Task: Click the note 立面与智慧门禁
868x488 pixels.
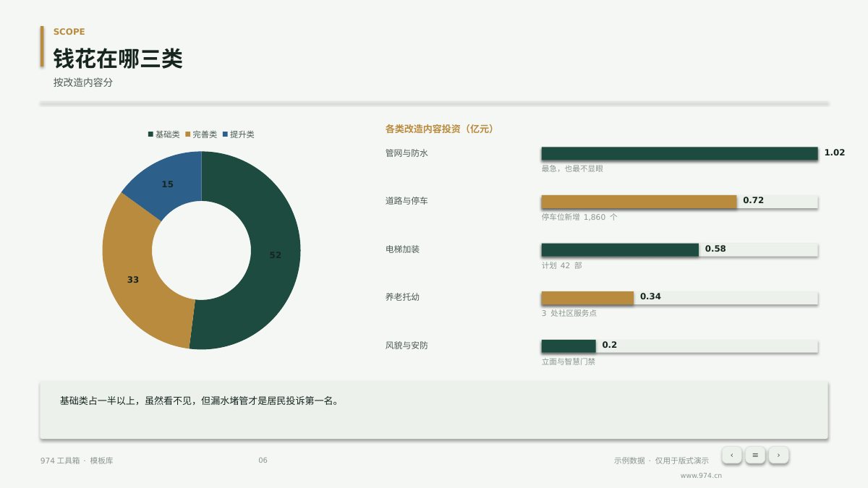Action: tap(569, 361)
